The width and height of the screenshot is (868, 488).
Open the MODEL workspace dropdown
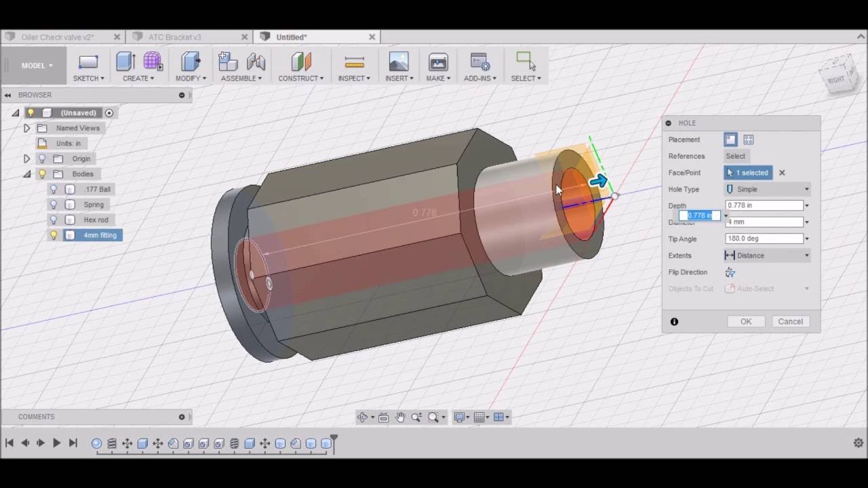click(x=37, y=66)
